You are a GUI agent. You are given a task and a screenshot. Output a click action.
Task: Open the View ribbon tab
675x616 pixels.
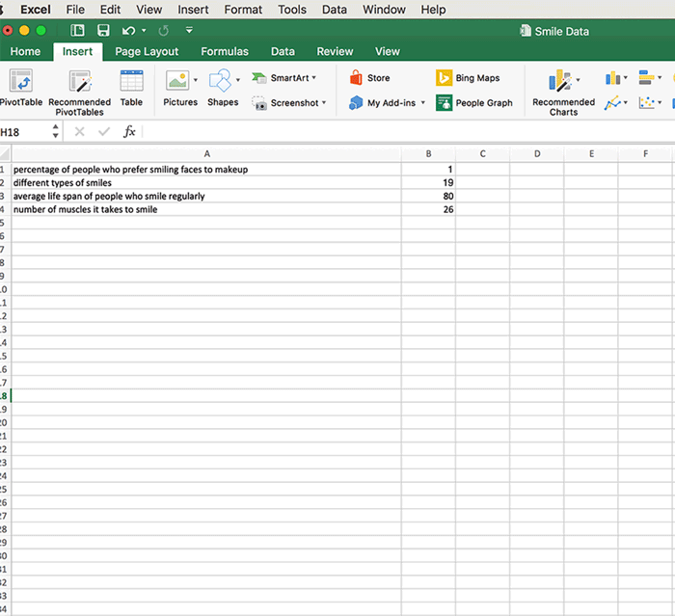(388, 52)
